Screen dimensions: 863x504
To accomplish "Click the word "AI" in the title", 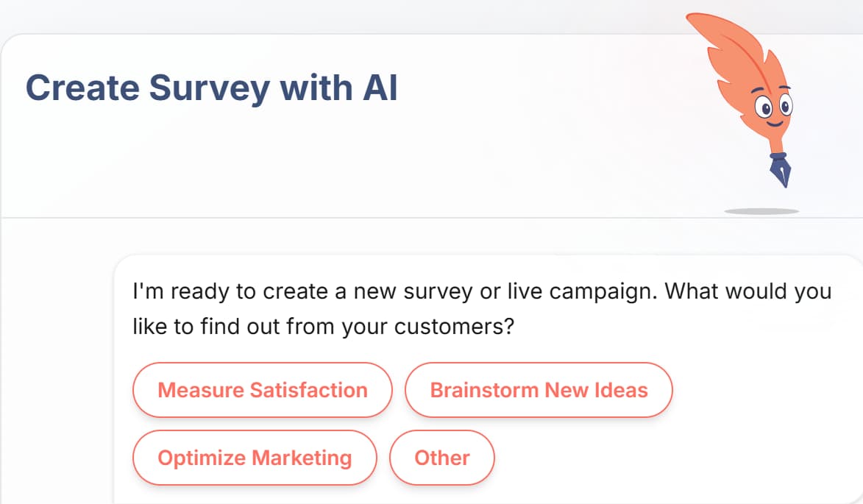I will 380,88.
